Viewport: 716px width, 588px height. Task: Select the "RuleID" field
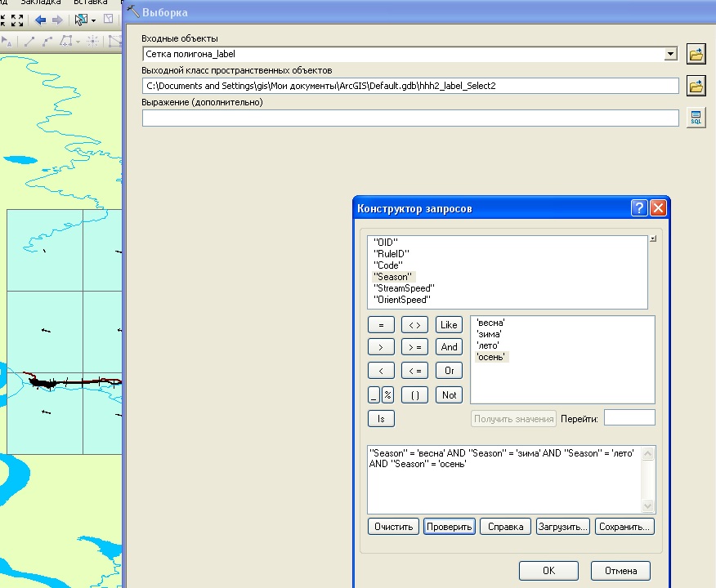click(x=392, y=254)
